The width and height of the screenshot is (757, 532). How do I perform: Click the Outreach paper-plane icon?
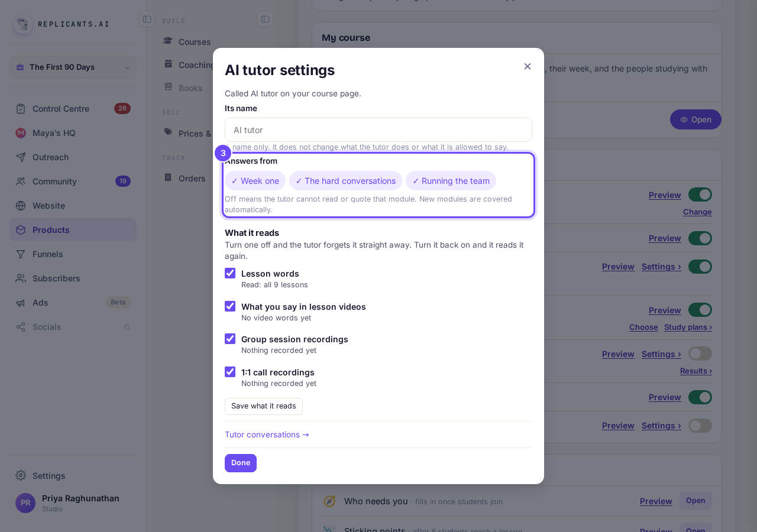[x=21, y=157]
